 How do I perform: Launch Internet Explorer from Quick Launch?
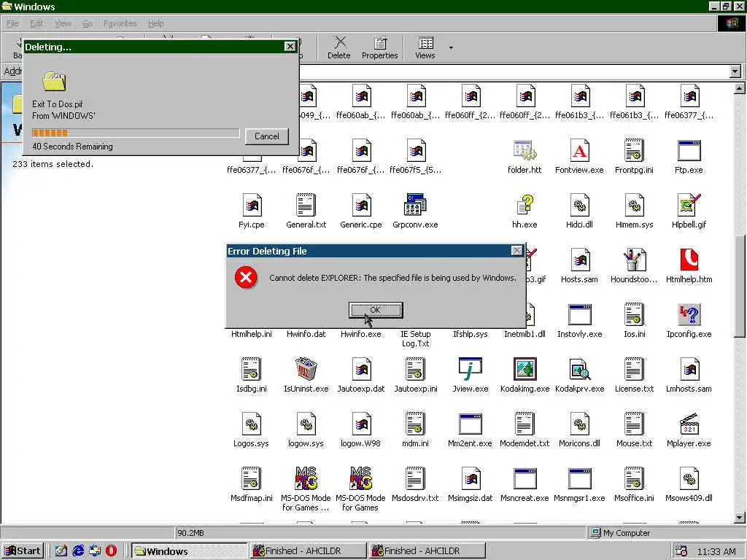point(78,551)
